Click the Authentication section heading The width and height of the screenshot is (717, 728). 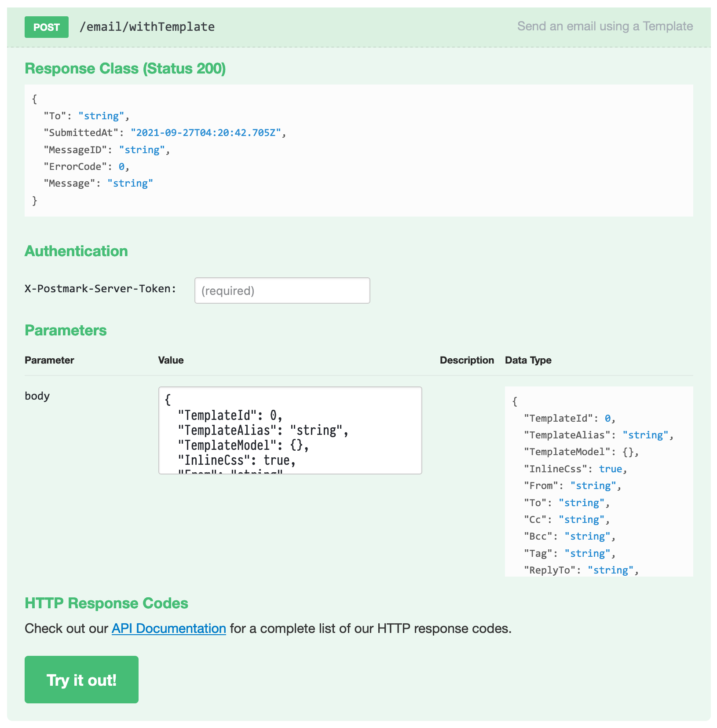click(76, 251)
